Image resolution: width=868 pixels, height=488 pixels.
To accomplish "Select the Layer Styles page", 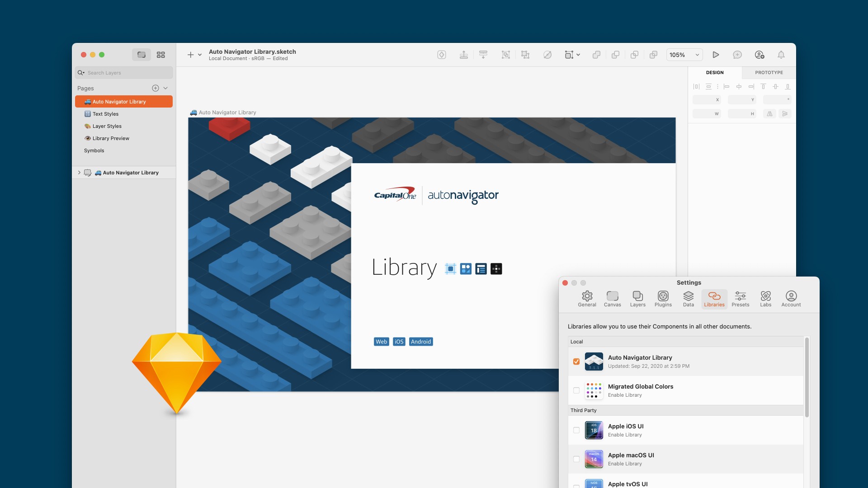I will (x=124, y=126).
